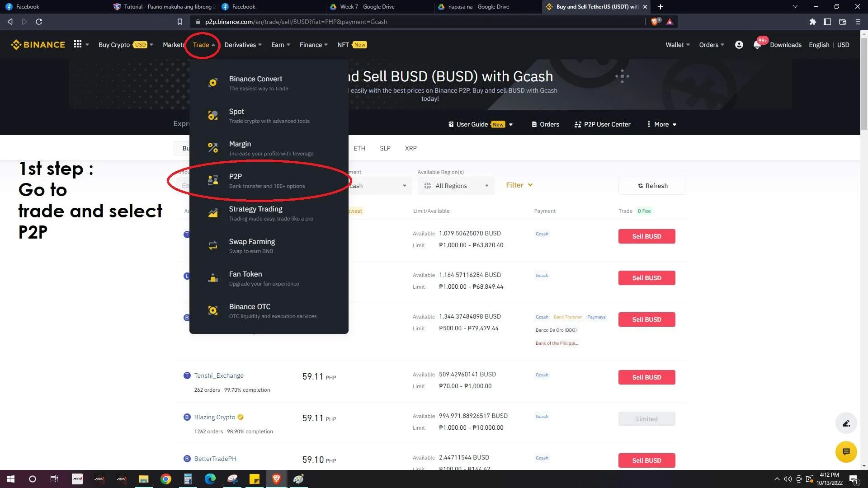Go back to previous page

click(10, 22)
